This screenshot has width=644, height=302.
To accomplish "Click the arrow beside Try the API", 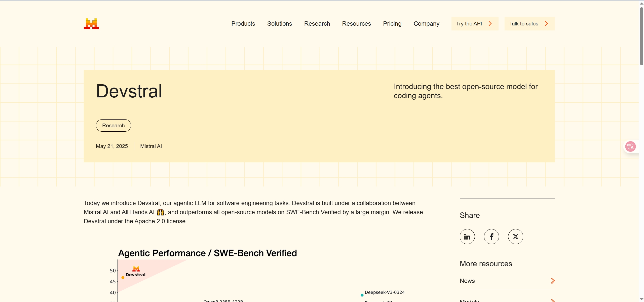I will click(490, 24).
